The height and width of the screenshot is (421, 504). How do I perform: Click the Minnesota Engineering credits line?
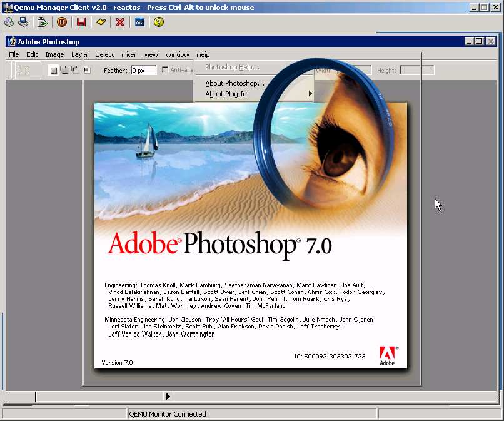(x=239, y=320)
